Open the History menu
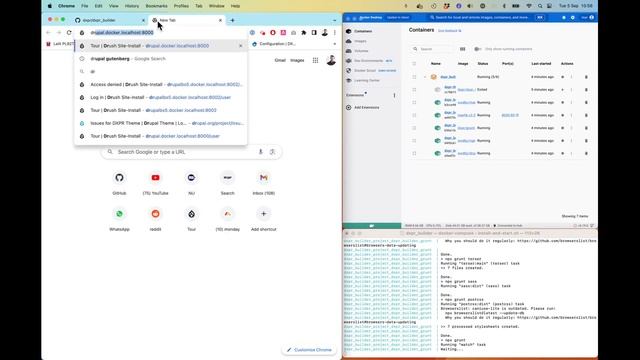The height and width of the screenshot is (360, 640). tap(132, 6)
